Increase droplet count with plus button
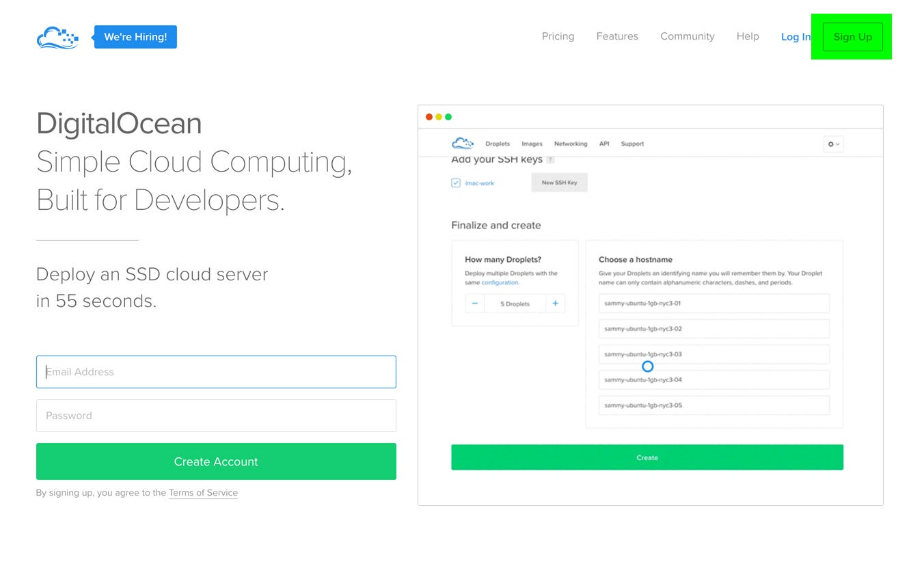Viewport: 924px width, 562px height. tap(555, 304)
